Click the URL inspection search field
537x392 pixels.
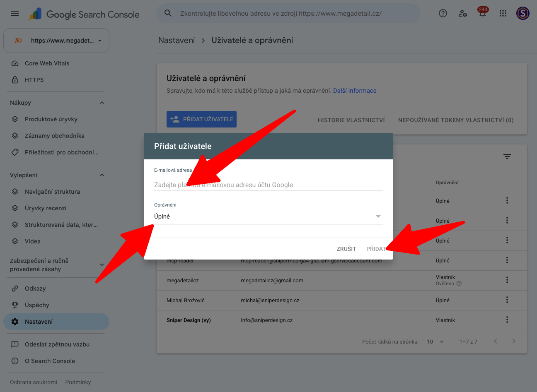(288, 13)
